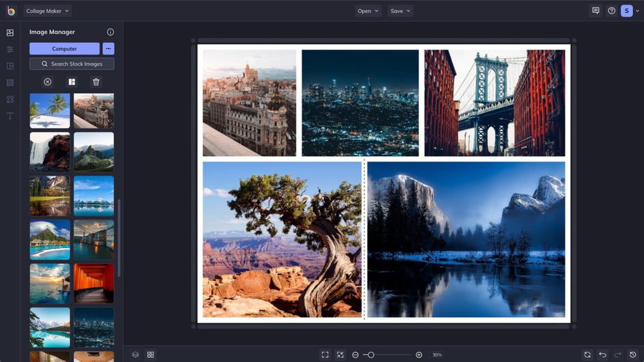Viewport: 644px width, 362px height.
Task: Select the Yosemite reflection thumbnail
Action: (x=50, y=196)
